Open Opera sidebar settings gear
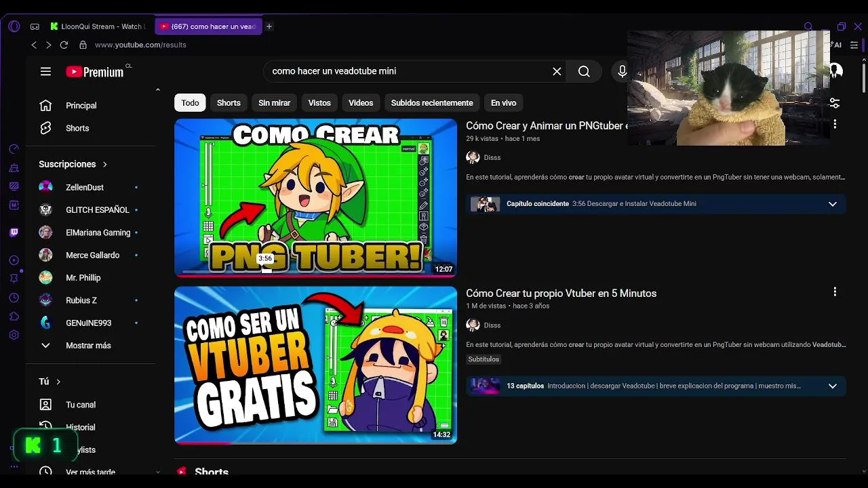Screen dimensions: 868x488 (x=14, y=335)
